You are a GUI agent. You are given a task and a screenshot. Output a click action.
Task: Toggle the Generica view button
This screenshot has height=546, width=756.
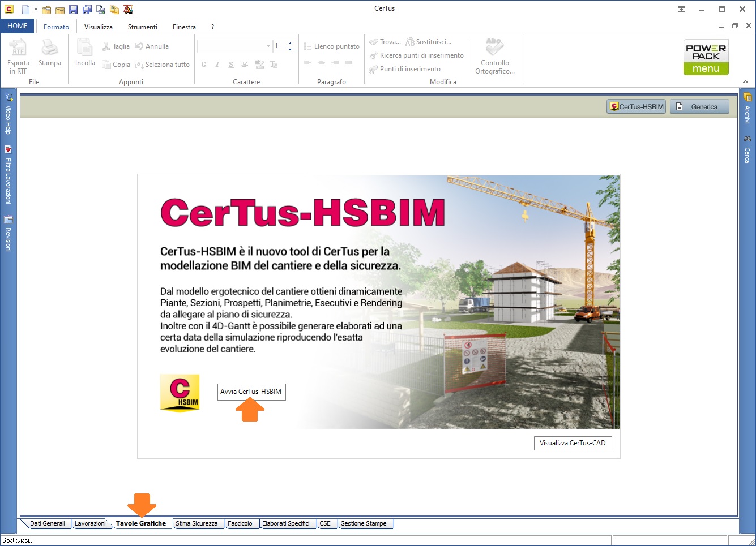pyautogui.click(x=699, y=107)
